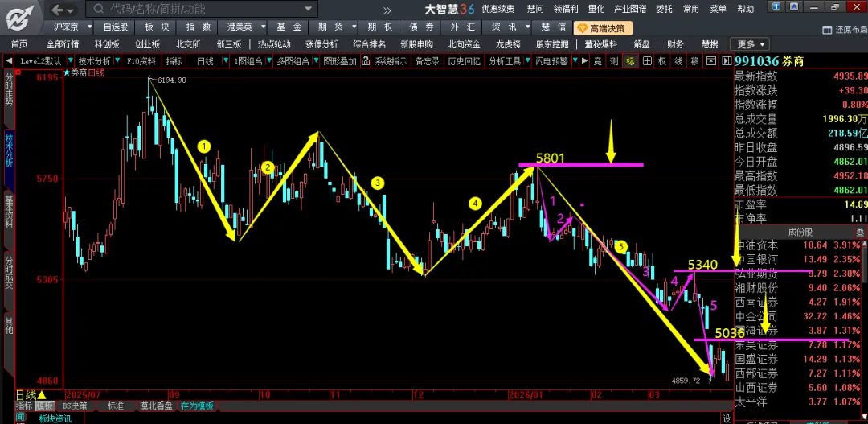Click the 自选股 button
Image resolution: width=868 pixels, height=424 pixels.
pyautogui.click(x=116, y=27)
